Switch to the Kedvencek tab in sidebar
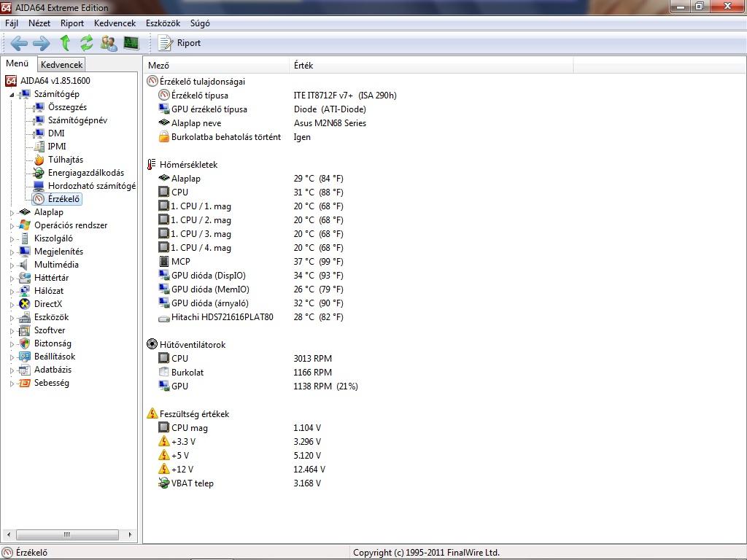The width and height of the screenshot is (747, 560). pyautogui.click(x=61, y=65)
